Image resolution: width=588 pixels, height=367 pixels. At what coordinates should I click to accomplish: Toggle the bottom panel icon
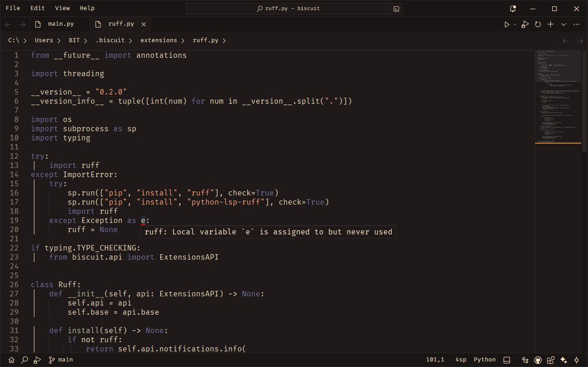(508, 360)
